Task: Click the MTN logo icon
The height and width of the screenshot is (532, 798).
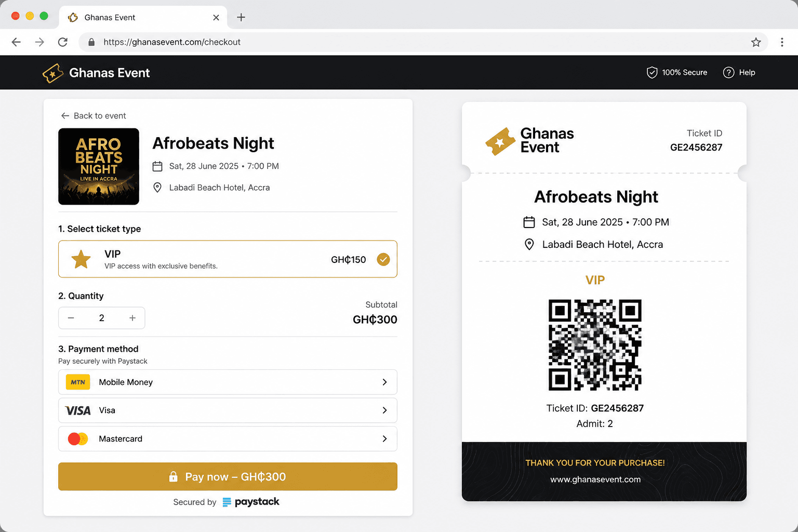Action: (78, 382)
